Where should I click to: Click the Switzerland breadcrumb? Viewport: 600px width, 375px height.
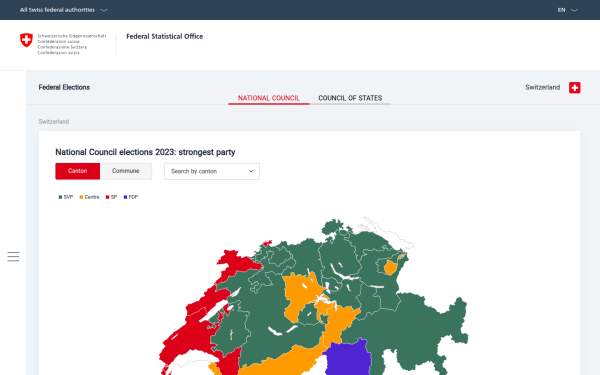point(54,122)
